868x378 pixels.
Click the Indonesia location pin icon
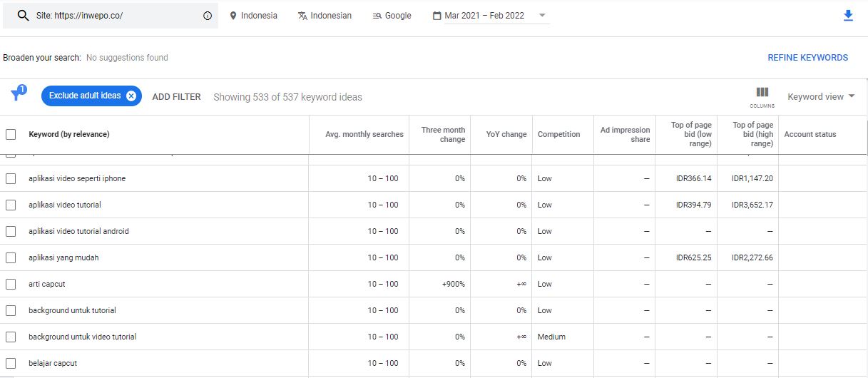tap(233, 16)
